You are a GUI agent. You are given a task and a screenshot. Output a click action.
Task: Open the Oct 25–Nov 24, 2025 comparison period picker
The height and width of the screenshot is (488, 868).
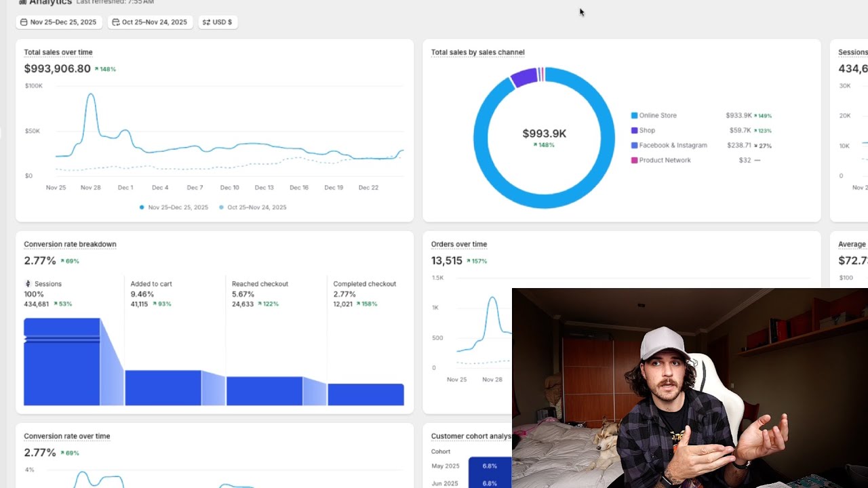coord(150,22)
